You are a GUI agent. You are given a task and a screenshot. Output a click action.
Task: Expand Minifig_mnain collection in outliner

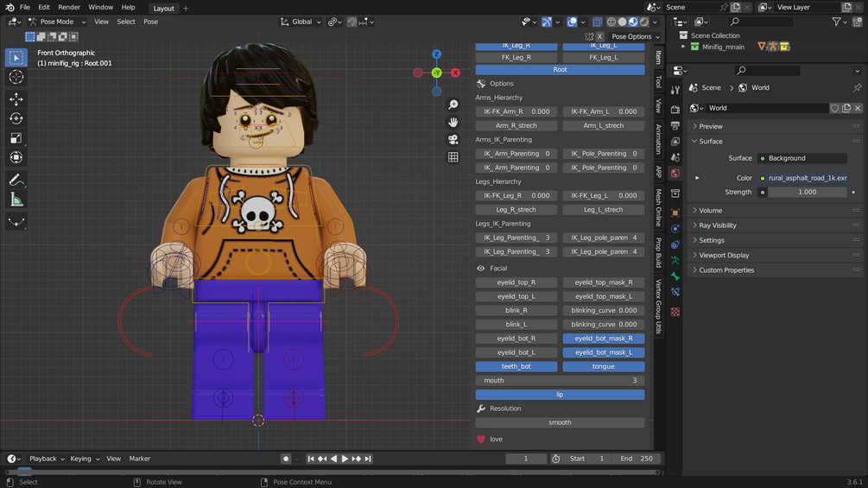(684, 47)
